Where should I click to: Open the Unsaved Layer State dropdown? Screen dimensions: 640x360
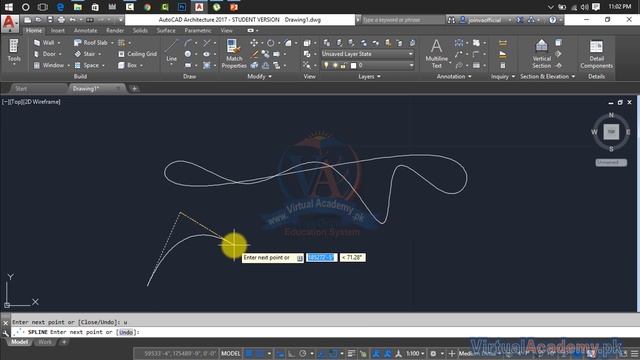[367, 54]
